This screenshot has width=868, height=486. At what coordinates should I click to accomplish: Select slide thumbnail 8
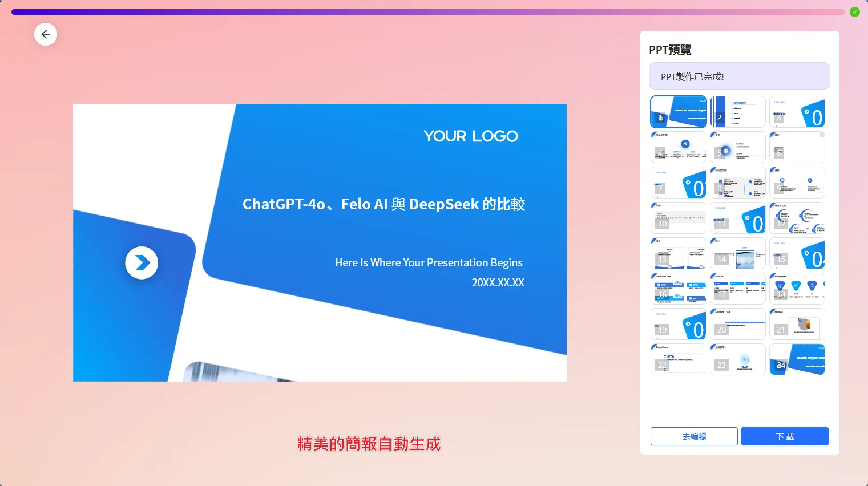pyautogui.click(x=738, y=183)
